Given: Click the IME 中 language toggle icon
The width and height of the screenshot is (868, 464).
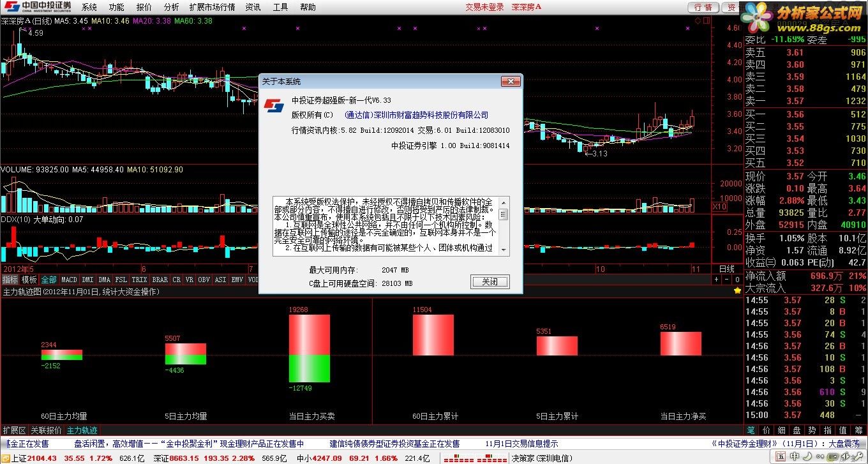Looking at the screenshot, I should pos(795,457).
